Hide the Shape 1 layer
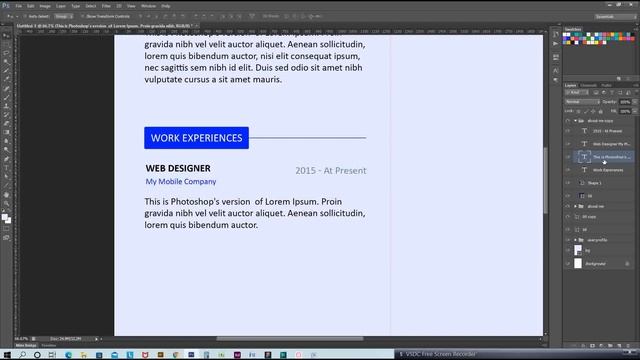 tap(568, 183)
